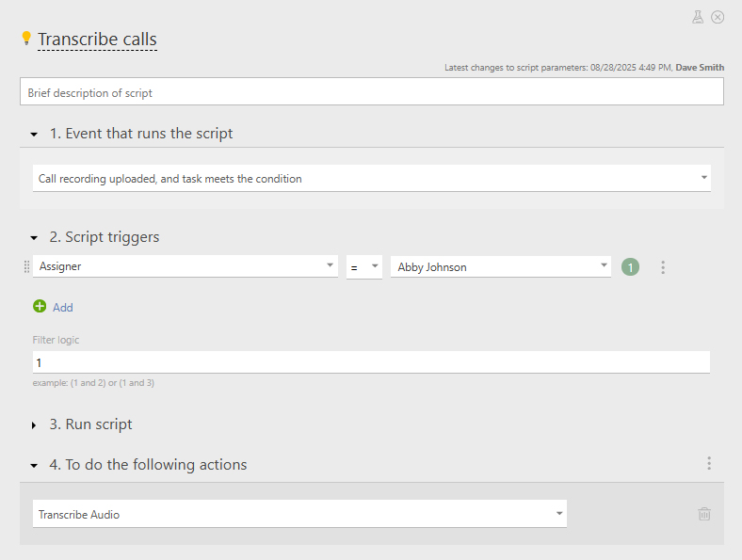Grab the drag handle beside Assigner row
The image size is (742, 560).
(x=26, y=267)
